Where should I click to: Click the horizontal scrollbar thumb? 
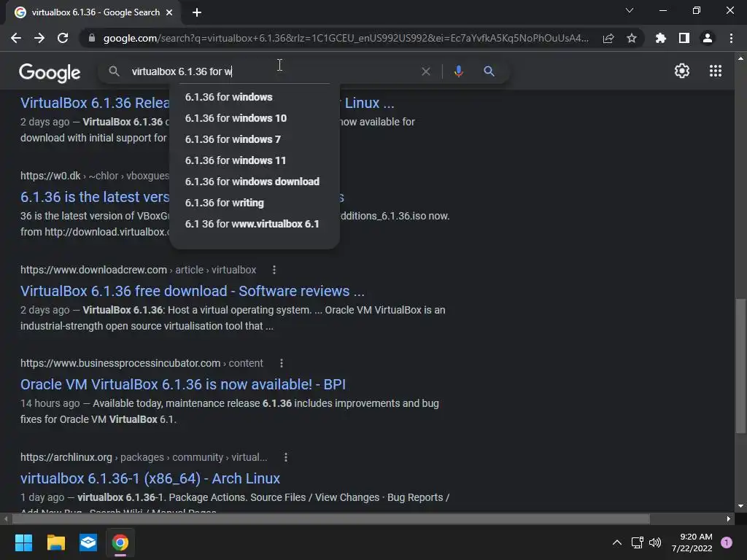331,518
